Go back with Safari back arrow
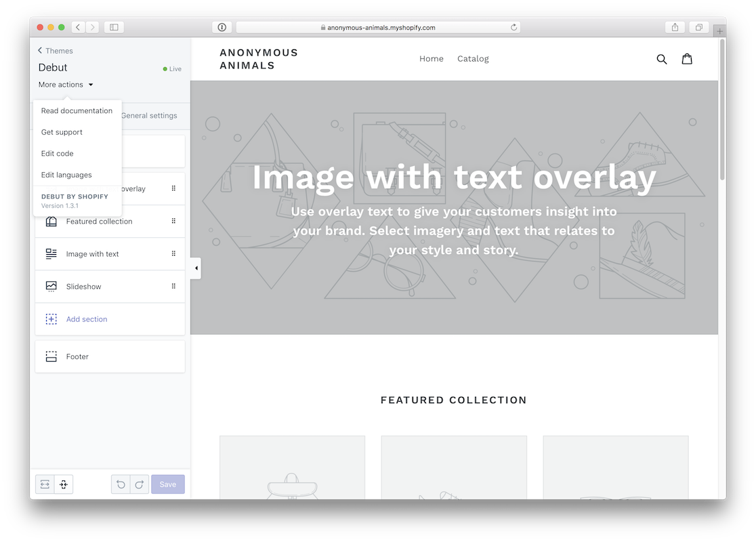Image resolution: width=756 pixels, height=542 pixels. coord(78,27)
